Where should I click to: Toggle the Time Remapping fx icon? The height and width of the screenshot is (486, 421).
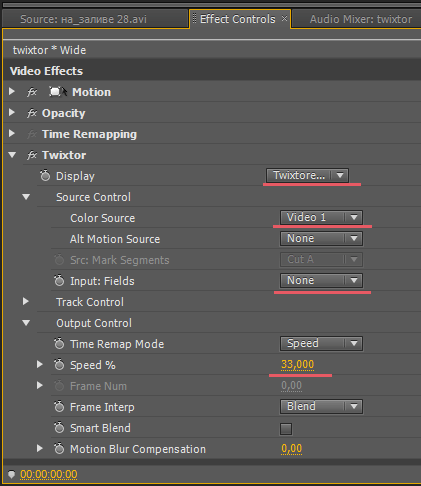pos(32,134)
